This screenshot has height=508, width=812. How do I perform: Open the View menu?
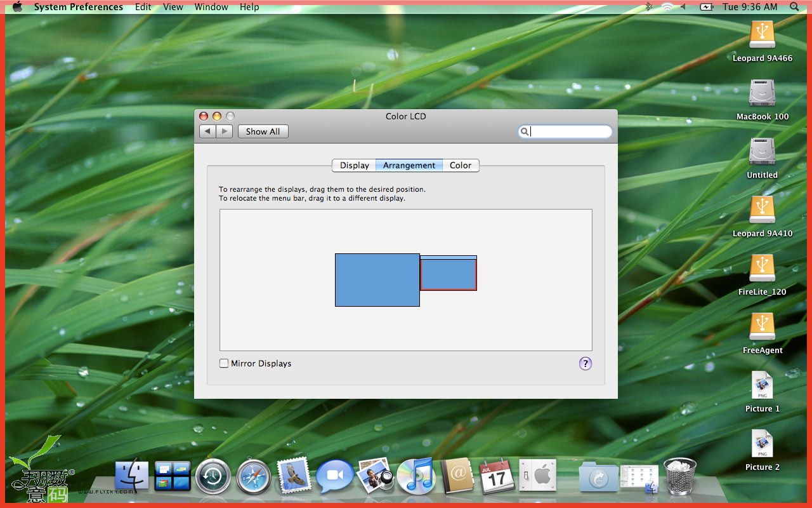173,7
